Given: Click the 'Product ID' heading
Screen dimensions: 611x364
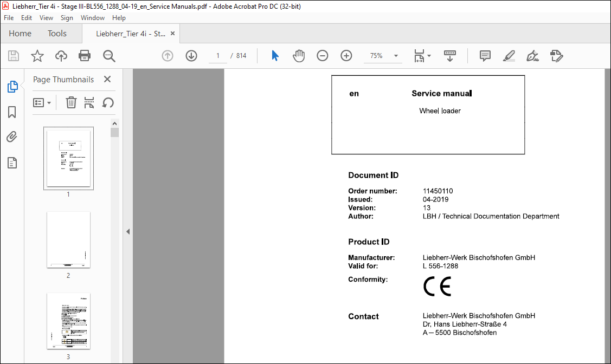Looking at the screenshot, I should tap(369, 242).
